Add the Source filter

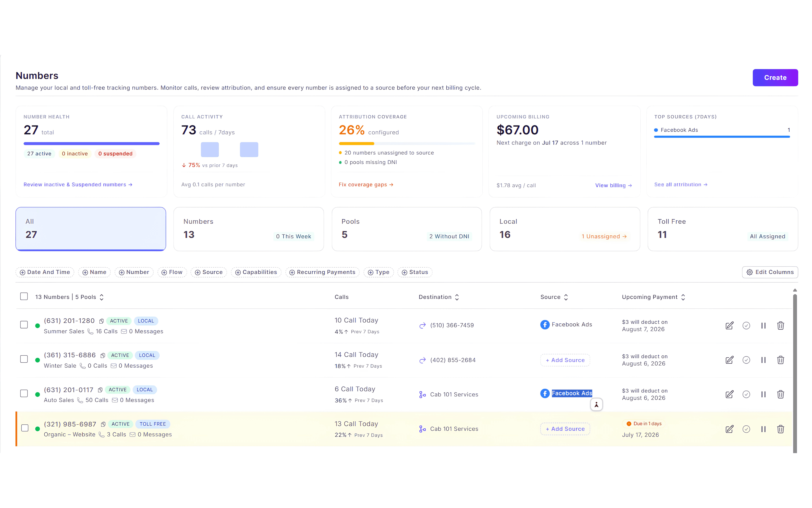[209, 272]
